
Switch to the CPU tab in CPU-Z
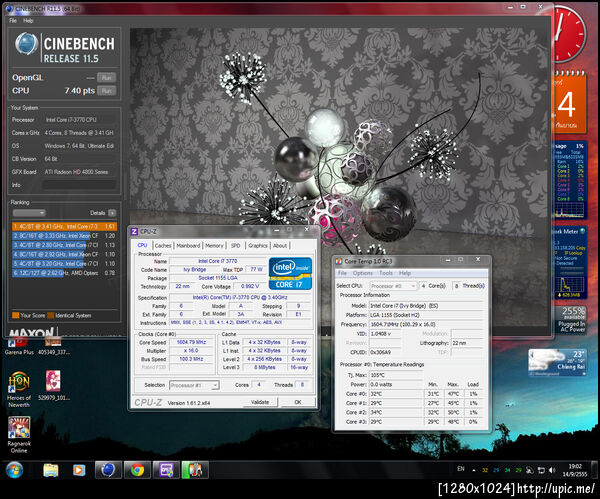tap(142, 245)
